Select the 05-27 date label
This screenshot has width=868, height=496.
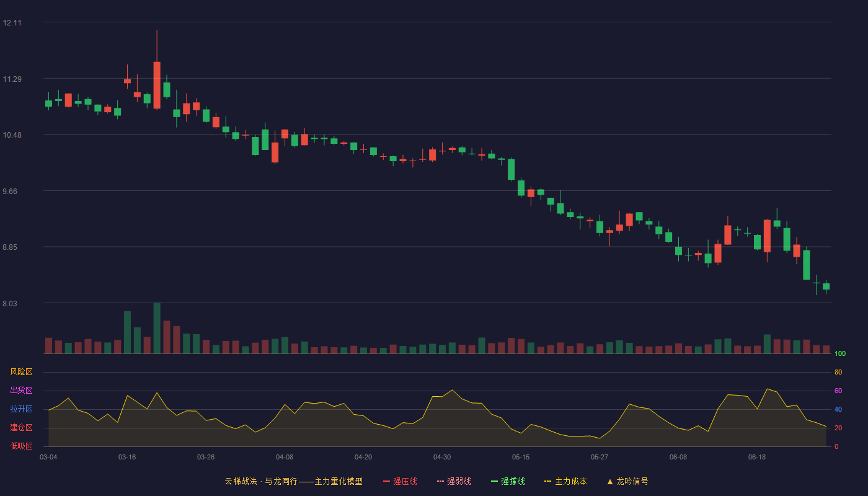pyautogui.click(x=600, y=457)
